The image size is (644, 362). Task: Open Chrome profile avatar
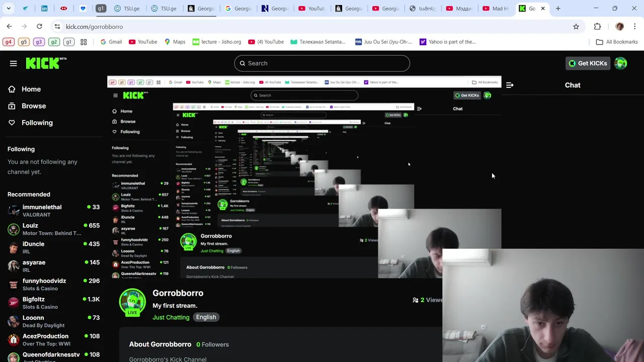(x=619, y=27)
